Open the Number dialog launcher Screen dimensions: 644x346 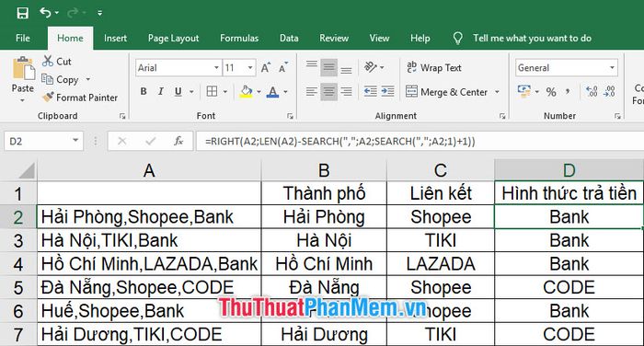617,116
